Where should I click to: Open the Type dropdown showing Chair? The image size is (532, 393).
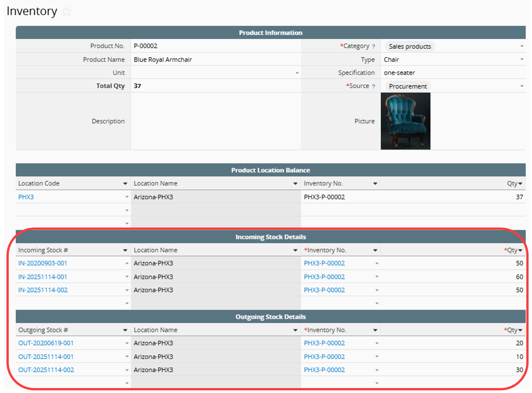coord(522,60)
